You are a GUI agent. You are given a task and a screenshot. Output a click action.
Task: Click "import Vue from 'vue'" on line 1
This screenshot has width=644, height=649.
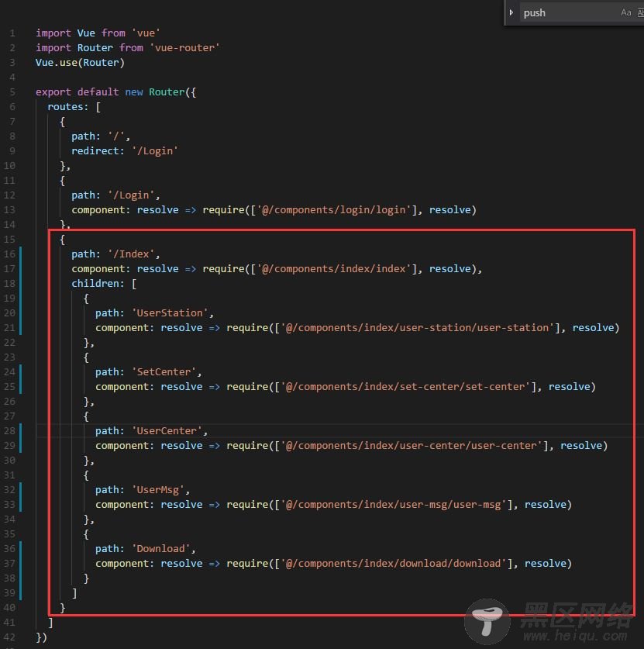tap(98, 33)
